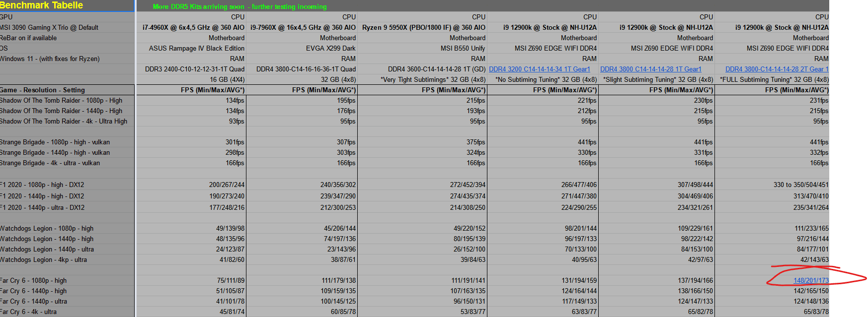The width and height of the screenshot is (868, 317).
Task: Click the Far Cry 6 - 4k - ultra label
Action: point(28,312)
